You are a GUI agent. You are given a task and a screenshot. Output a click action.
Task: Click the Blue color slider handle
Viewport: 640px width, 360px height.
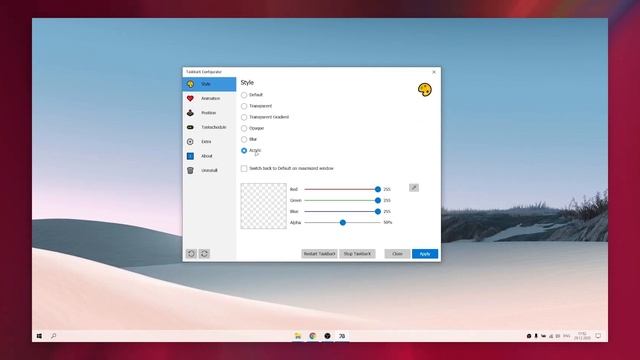click(378, 211)
